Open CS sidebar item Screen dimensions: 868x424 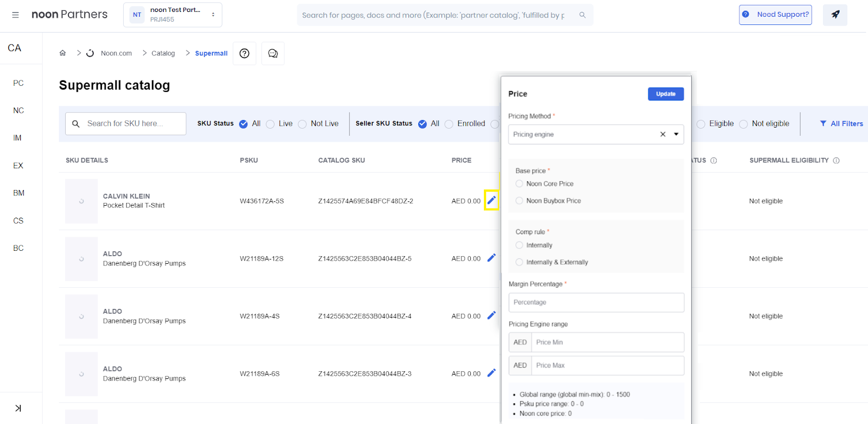point(18,220)
